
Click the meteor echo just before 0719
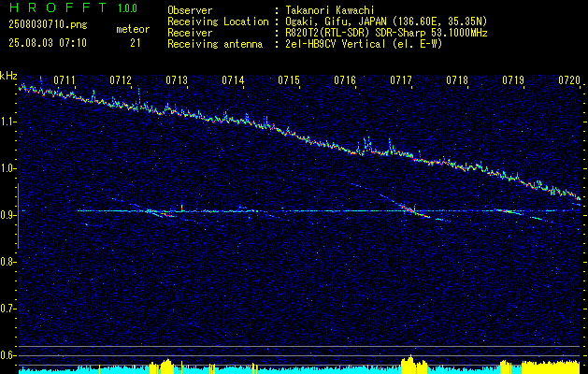pos(509,211)
